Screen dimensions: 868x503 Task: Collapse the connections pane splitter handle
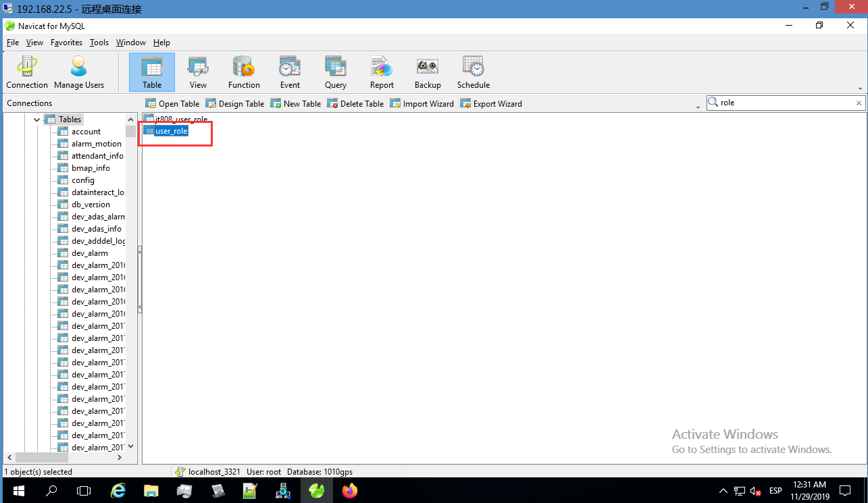[x=139, y=280]
